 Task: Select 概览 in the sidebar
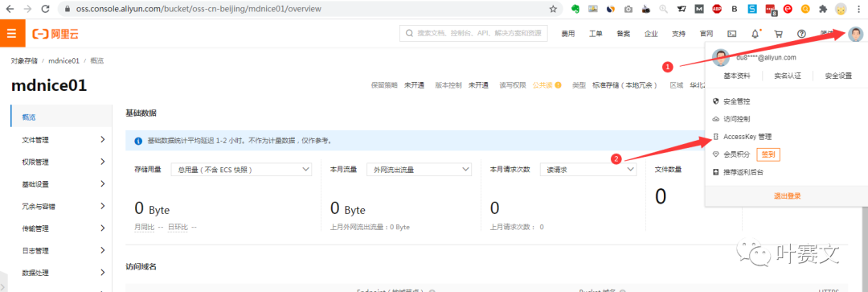(61, 117)
